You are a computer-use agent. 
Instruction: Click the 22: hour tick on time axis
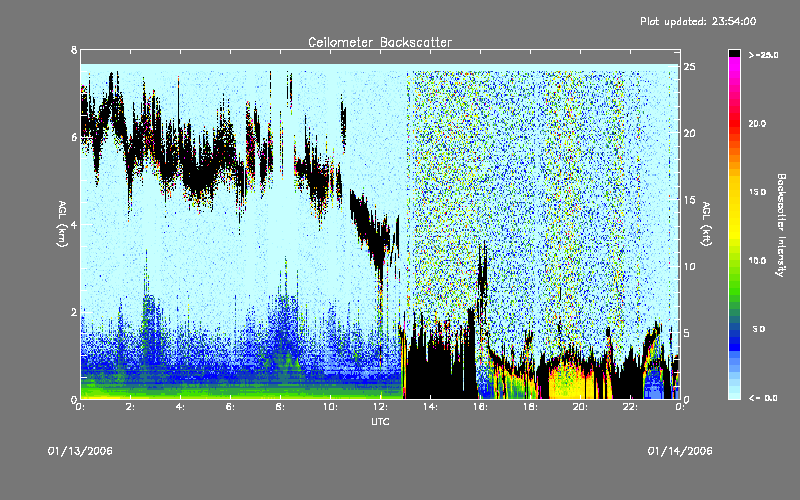coord(630,407)
